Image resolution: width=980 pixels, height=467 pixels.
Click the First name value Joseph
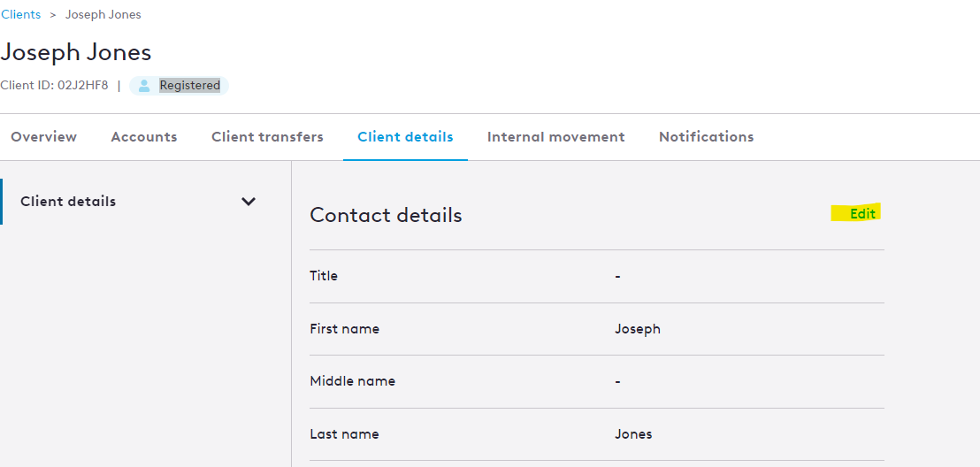[638, 329]
